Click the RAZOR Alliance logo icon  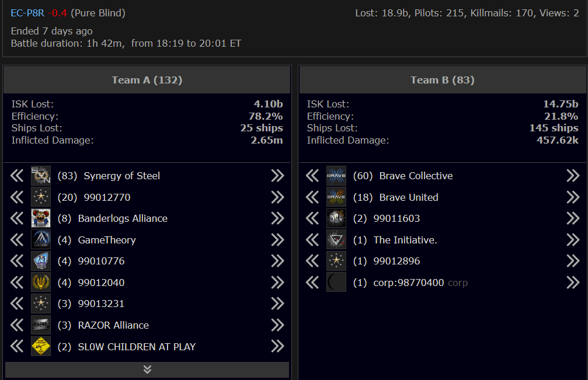[41, 325]
